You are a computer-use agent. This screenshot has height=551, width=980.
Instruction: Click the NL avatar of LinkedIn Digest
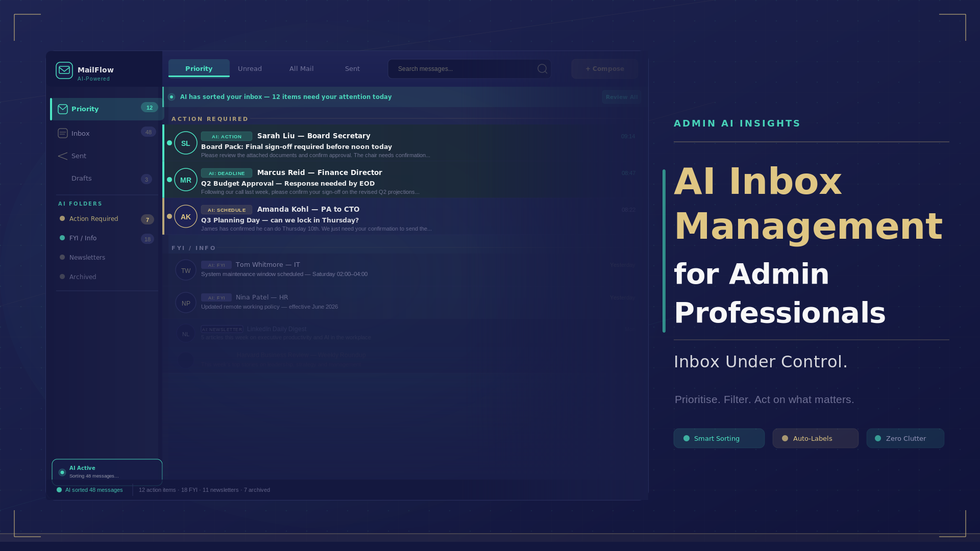click(186, 334)
